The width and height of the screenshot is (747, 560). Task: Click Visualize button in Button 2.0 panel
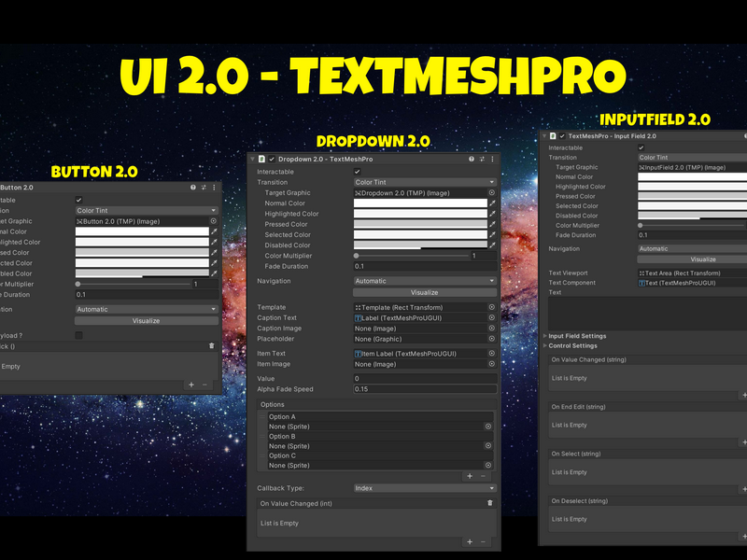click(x=147, y=321)
